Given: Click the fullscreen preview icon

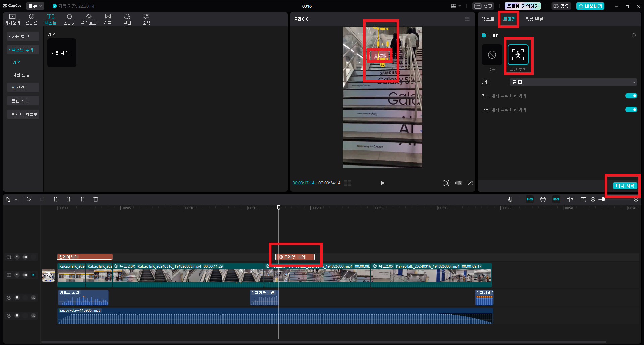Looking at the screenshot, I should [470, 183].
